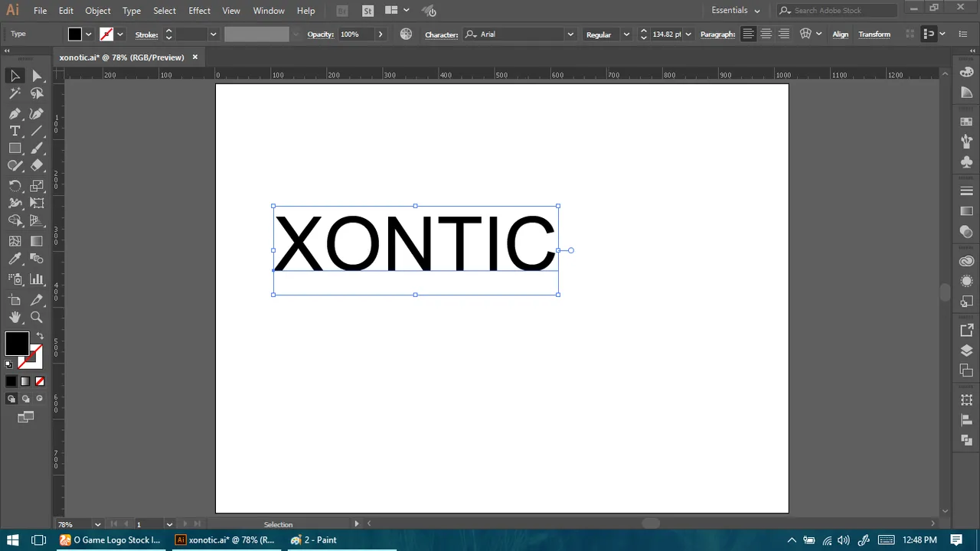Open the stroke color dropdown
980x551 pixels.
coord(120,34)
